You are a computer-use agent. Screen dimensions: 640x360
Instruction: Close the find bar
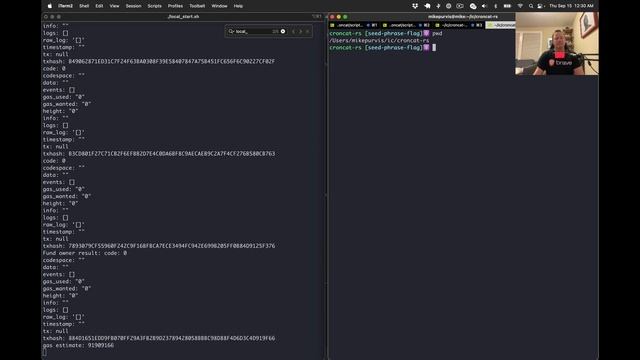[x=308, y=31]
